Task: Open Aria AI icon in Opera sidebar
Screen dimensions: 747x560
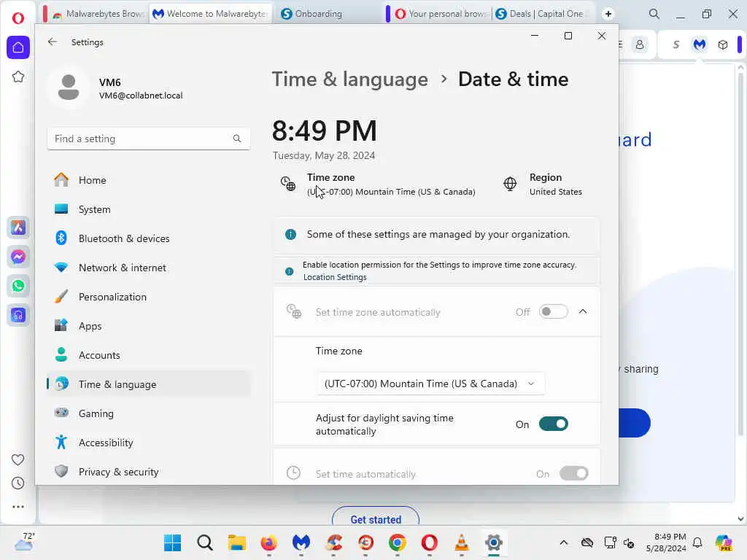Action: 18,227
